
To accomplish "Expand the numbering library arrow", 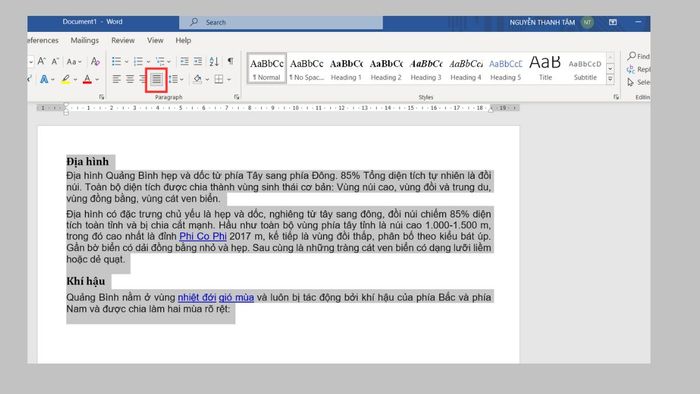I will 148,62.
